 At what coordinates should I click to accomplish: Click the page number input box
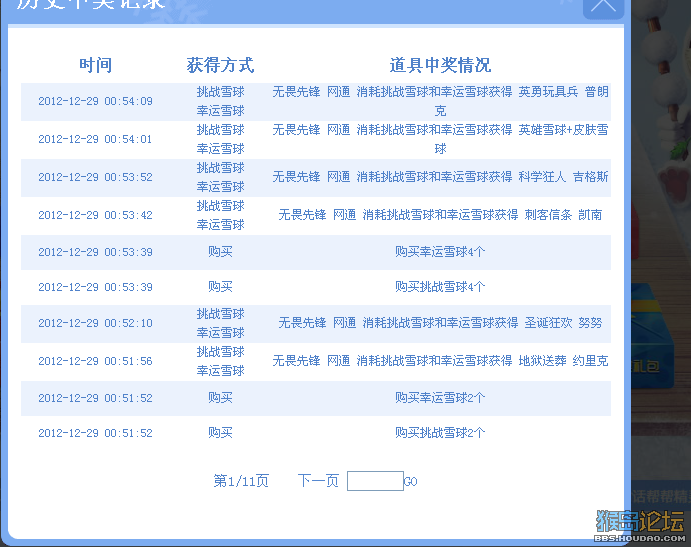[375, 481]
